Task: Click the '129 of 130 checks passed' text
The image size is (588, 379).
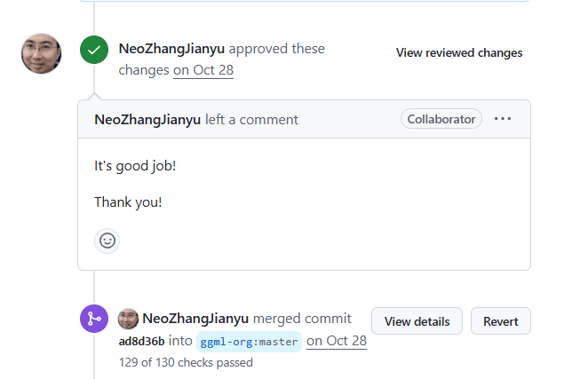Action: [186, 362]
